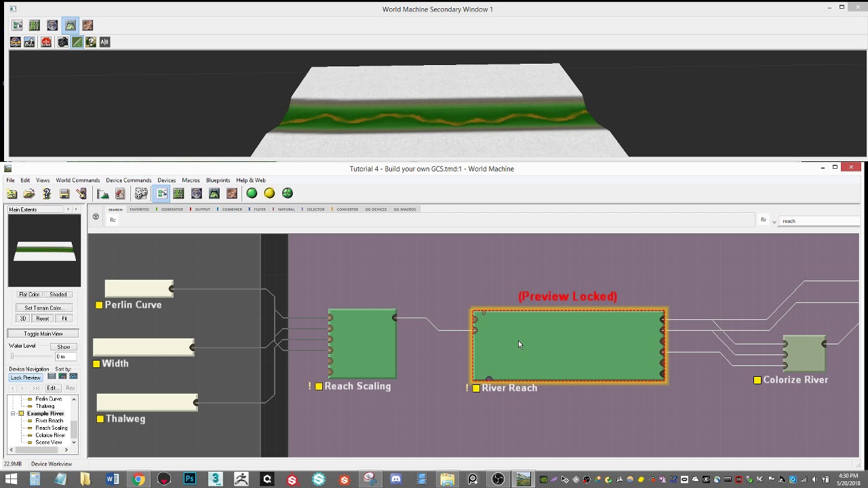868x488 pixels.
Task: Switch to Device Workview in main toolbar
Action: tap(161, 194)
